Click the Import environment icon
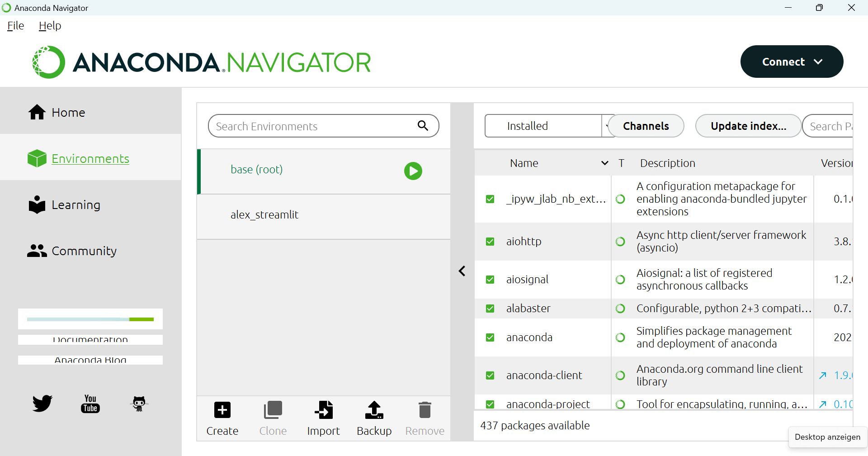 (x=323, y=410)
